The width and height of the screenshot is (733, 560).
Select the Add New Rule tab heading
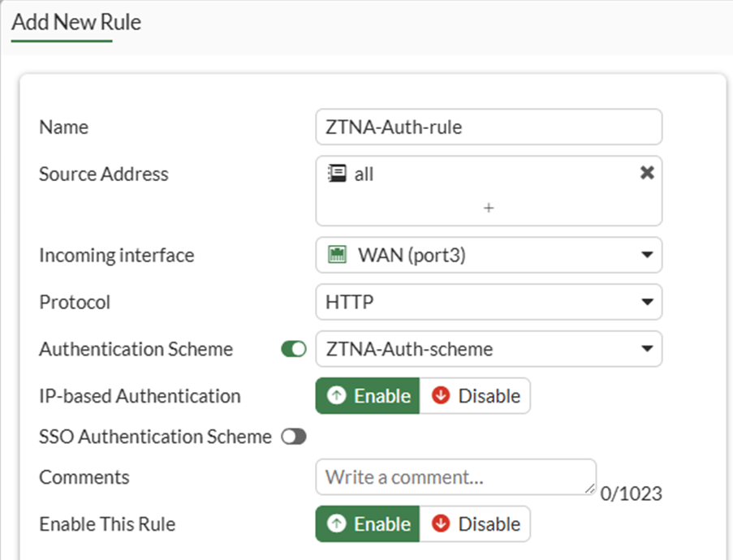(x=76, y=22)
